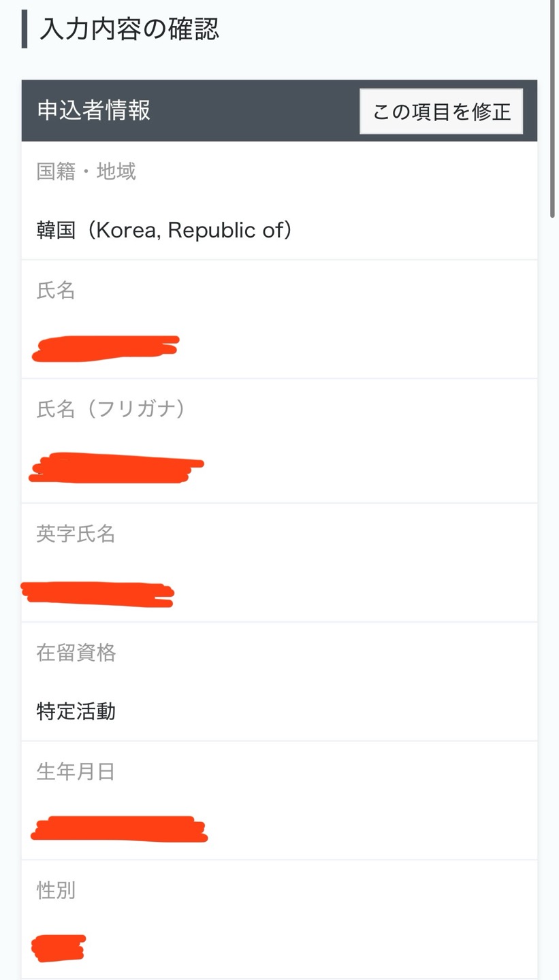Click the 特定活動 value text
Image resolution: width=559 pixels, height=980 pixels.
click(76, 712)
